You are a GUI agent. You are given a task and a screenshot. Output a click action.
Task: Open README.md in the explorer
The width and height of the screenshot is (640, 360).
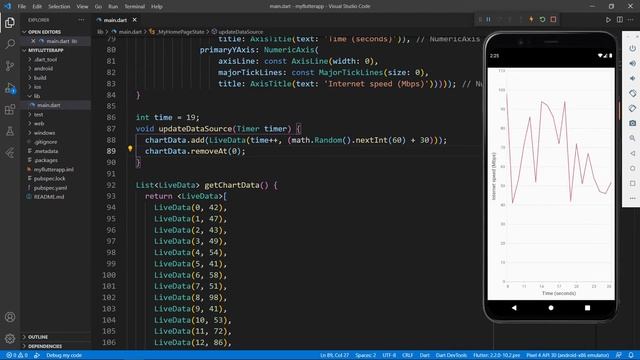49,197
